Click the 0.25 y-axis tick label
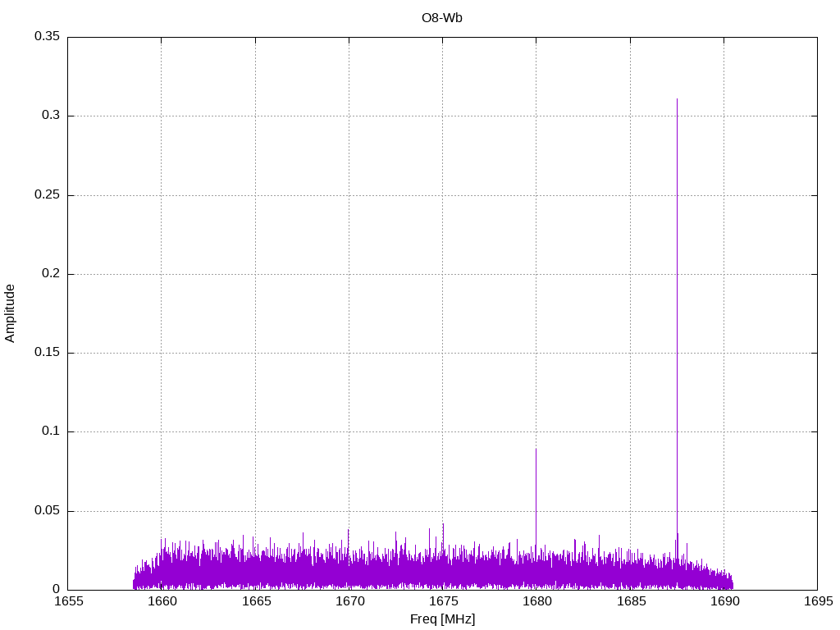Screen dimensions: 840x630 click(47, 195)
